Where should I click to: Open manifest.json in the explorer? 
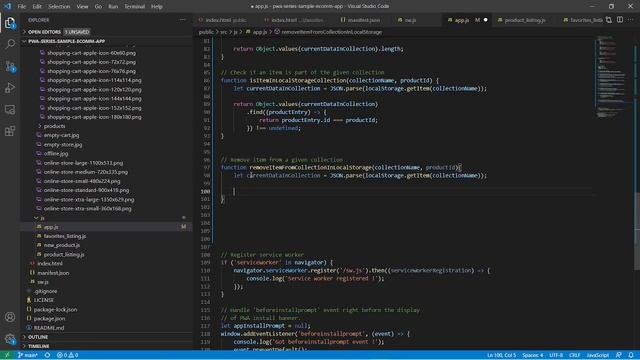point(53,273)
